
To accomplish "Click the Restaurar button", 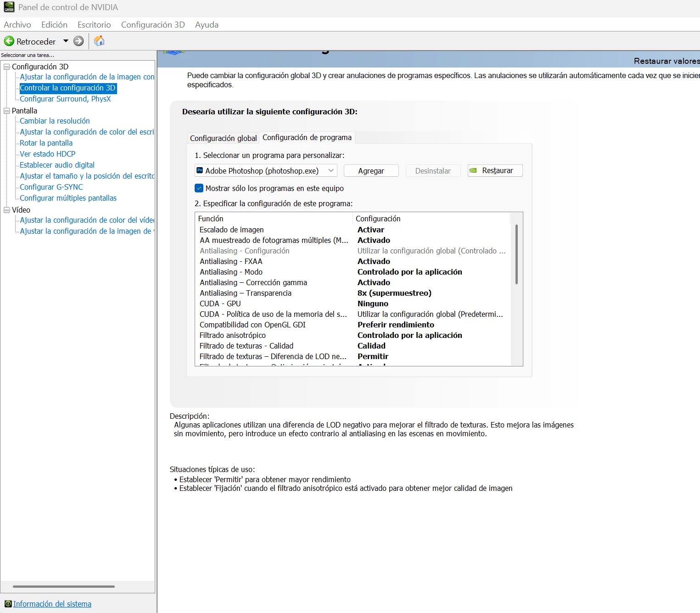I will point(495,171).
